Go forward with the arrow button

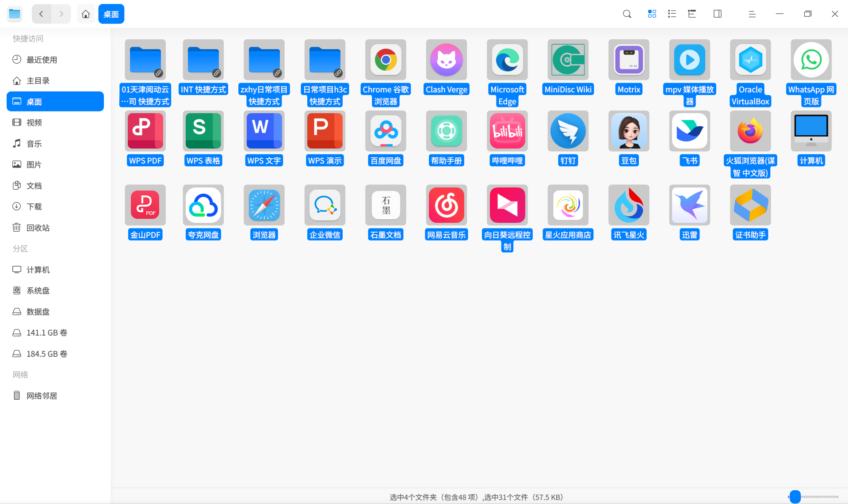click(61, 14)
